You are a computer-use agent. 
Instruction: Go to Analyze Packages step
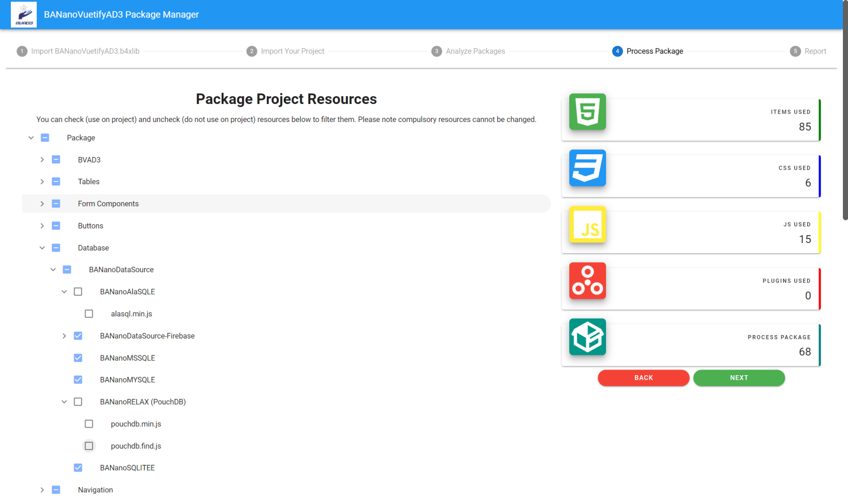click(475, 51)
